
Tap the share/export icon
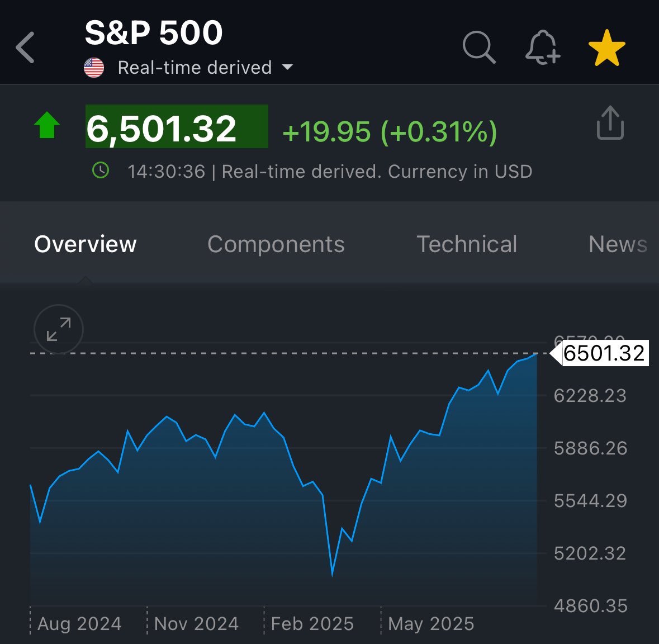click(610, 123)
